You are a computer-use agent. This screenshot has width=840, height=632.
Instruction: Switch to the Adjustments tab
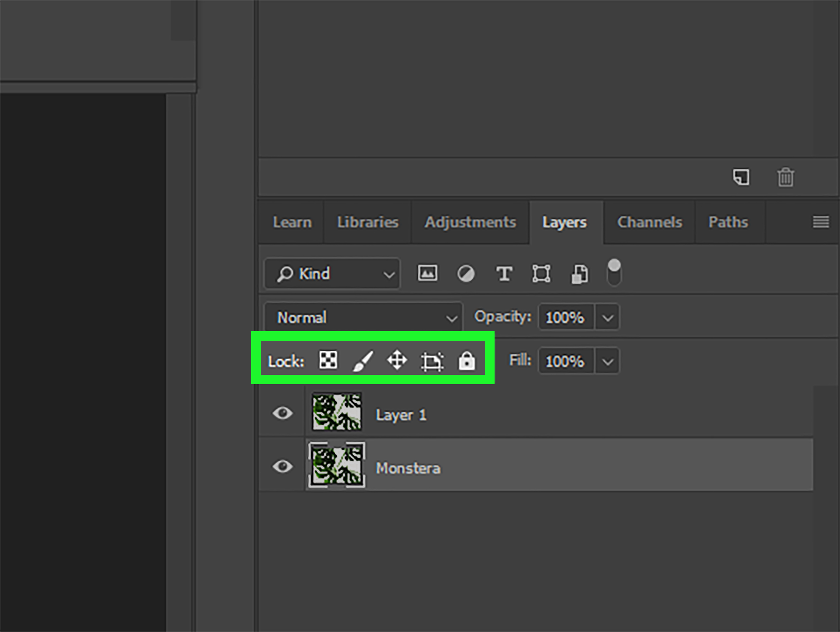tap(471, 222)
